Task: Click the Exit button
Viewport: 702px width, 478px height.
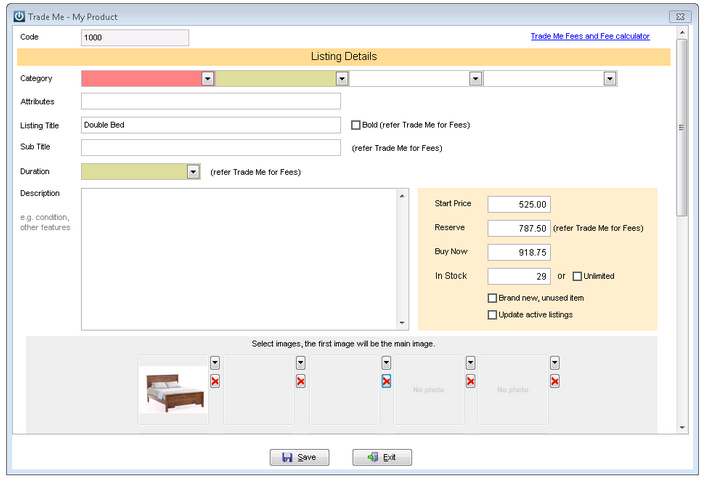Action: pos(382,457)
